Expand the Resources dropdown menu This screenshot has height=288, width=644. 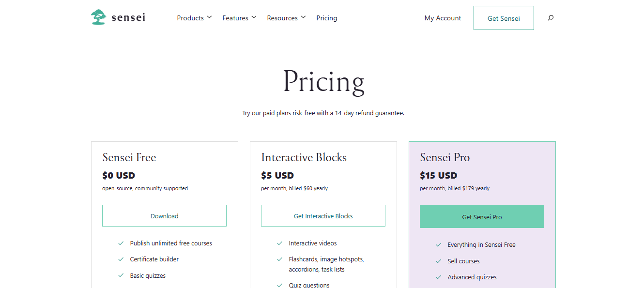[x=286, y=18]
